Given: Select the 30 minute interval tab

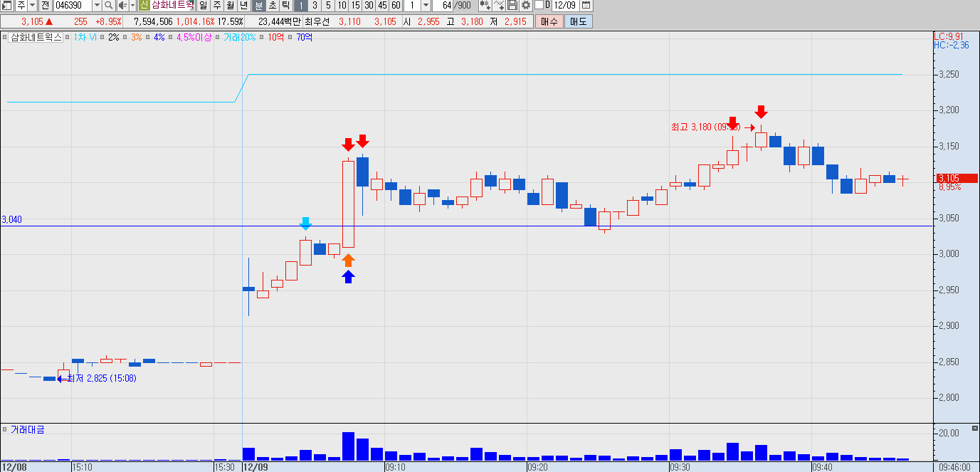Looking at the screenshot, I should 369,5.
